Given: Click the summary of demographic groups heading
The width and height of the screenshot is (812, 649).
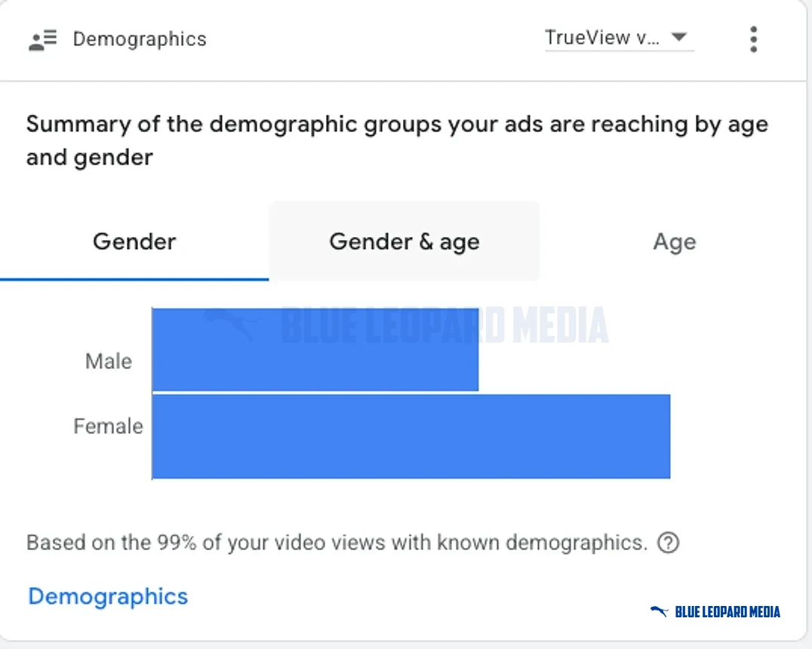Looking at the screenshot, I should coord(397,140).
